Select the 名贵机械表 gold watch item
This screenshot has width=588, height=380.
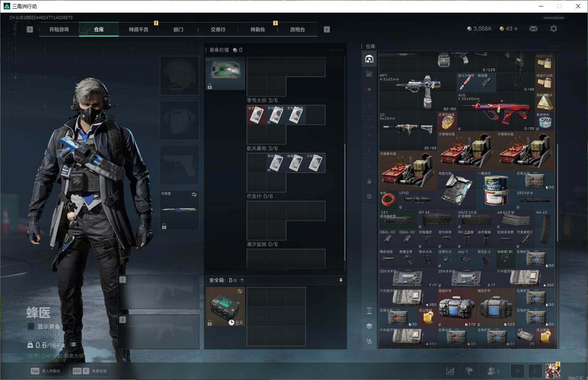tap(447, 122)
